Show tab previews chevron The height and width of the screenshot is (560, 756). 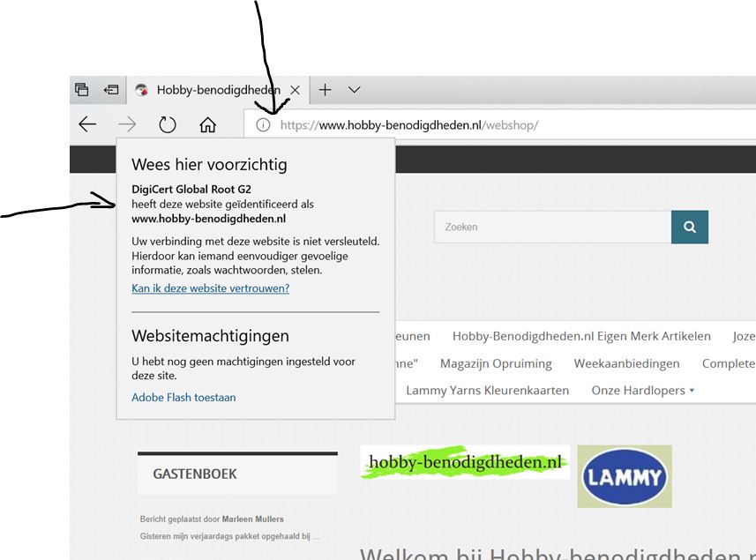click(x=355, y=90)
